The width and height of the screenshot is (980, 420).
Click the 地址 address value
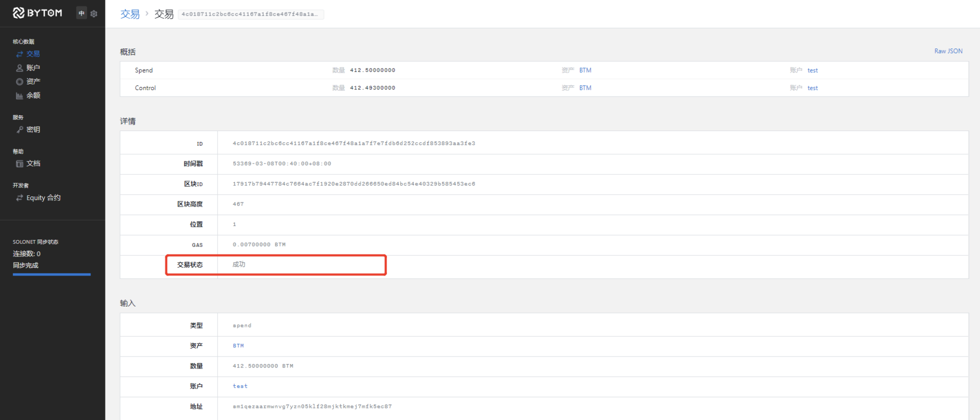tap(312, 406)
